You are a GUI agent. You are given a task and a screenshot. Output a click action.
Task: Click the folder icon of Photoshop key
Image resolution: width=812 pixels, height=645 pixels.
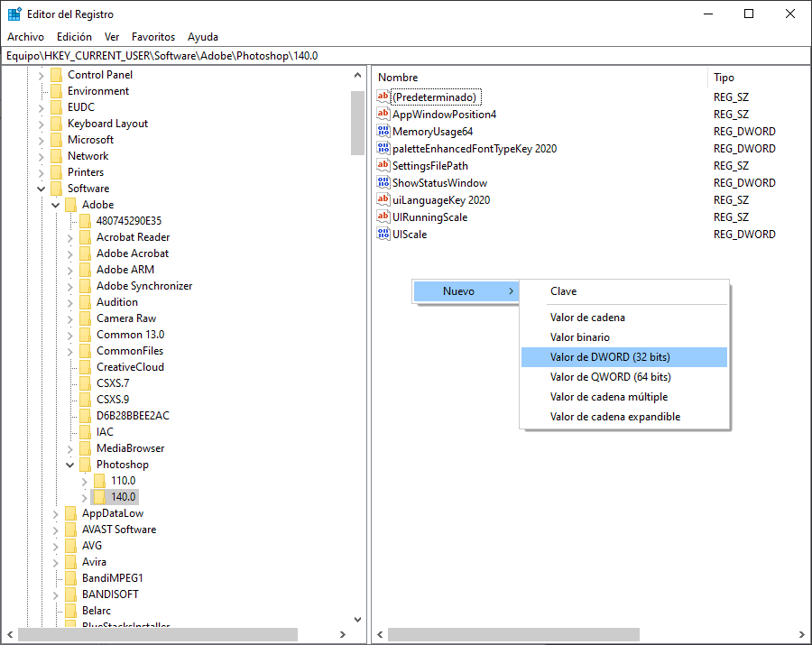86,465
